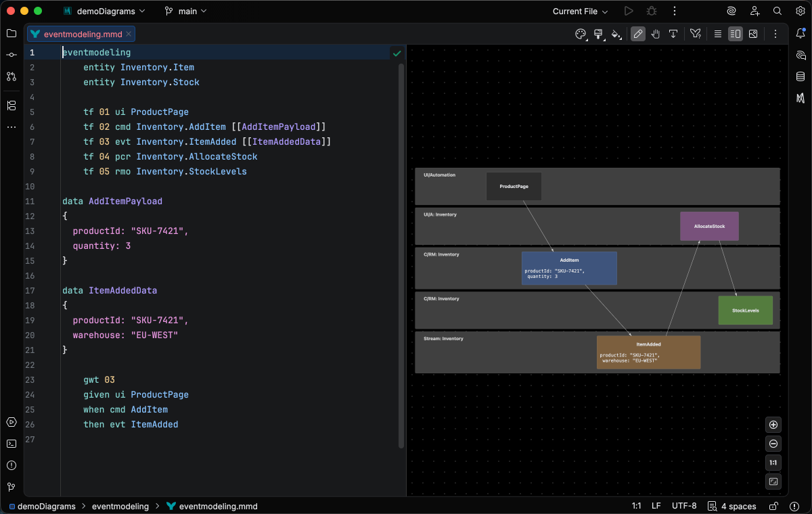Open the Database tool window

pyautogui.click(x=801, y=76)
